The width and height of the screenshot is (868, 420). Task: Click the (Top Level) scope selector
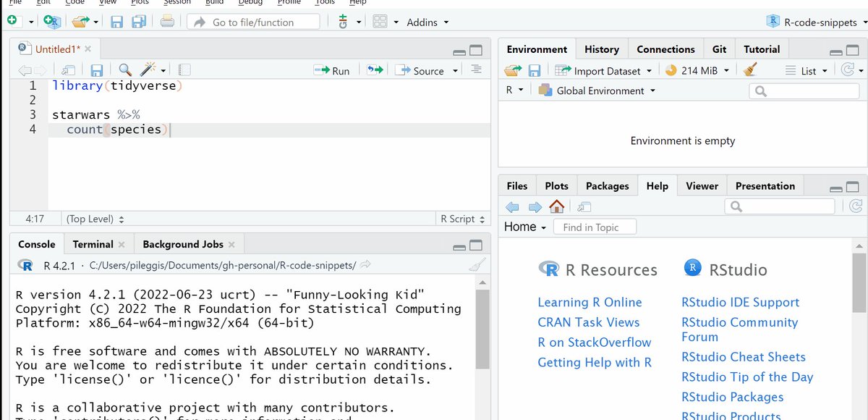click(x=95, y=219)
